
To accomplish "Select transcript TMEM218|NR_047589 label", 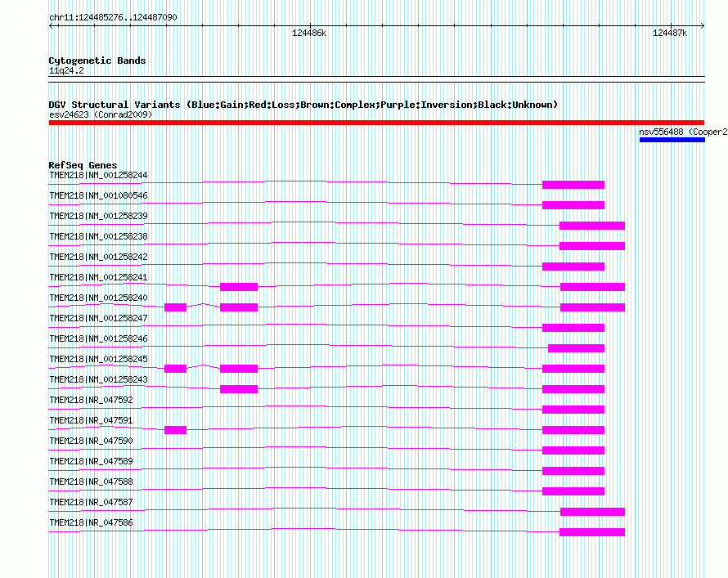I will coord(91,461).
